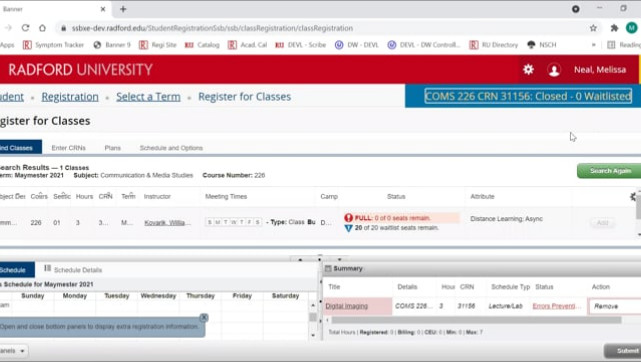This screenshot has width=641, height=362.
Task: Click the Summary panel header icon
Action: pyautogui.click(x=328, y=268)
